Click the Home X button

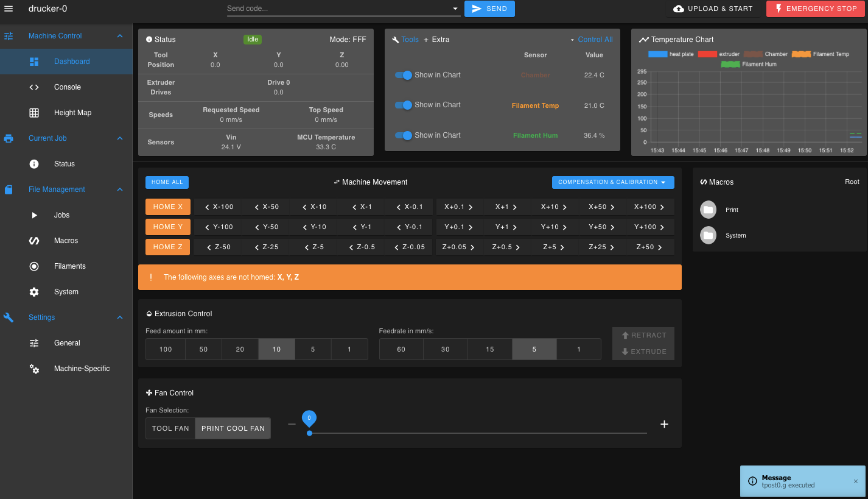coord(168,207)
